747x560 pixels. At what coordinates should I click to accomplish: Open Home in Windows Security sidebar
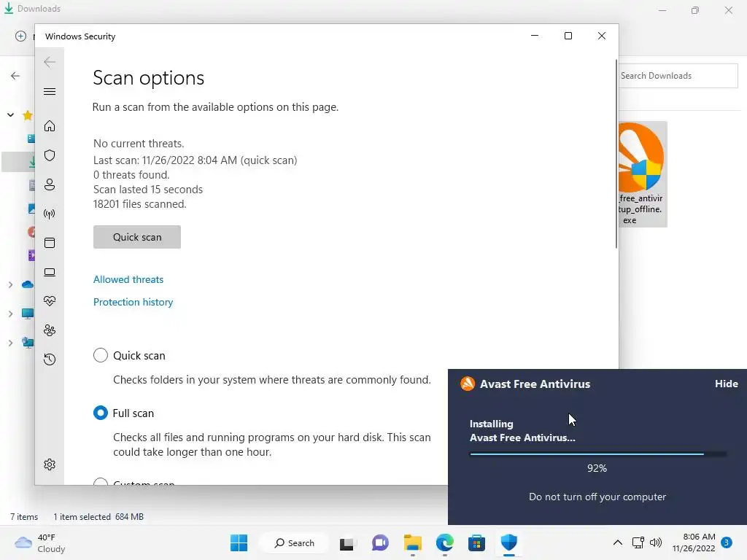point(50,126)
